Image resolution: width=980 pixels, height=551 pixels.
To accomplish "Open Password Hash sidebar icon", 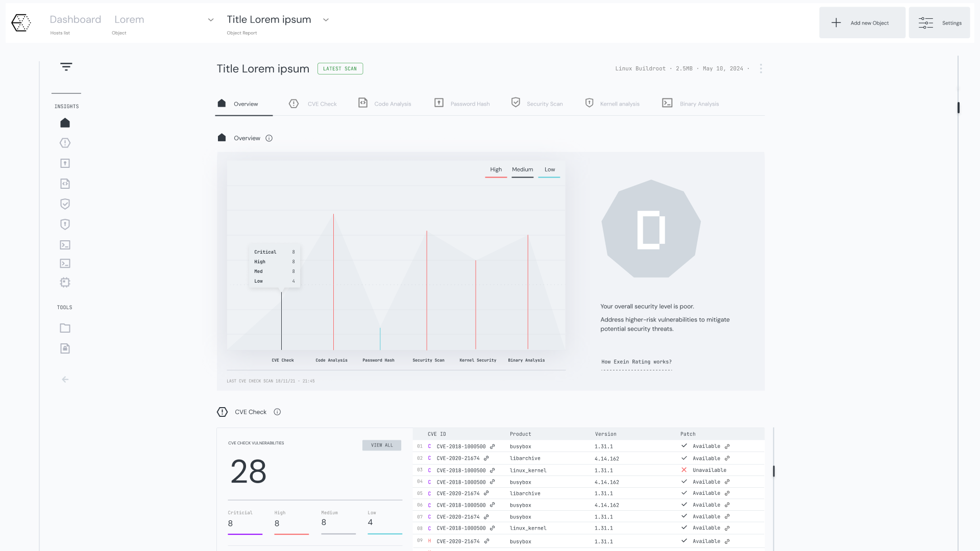I will [x=65, y=163].
